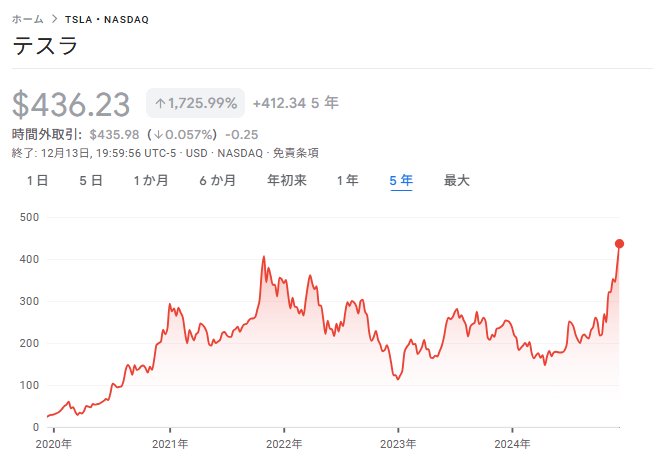Image resolution: width=653 pixels, height=467 pixels.
Task: Choose the 6か月 time range
Action: point(218,181)
